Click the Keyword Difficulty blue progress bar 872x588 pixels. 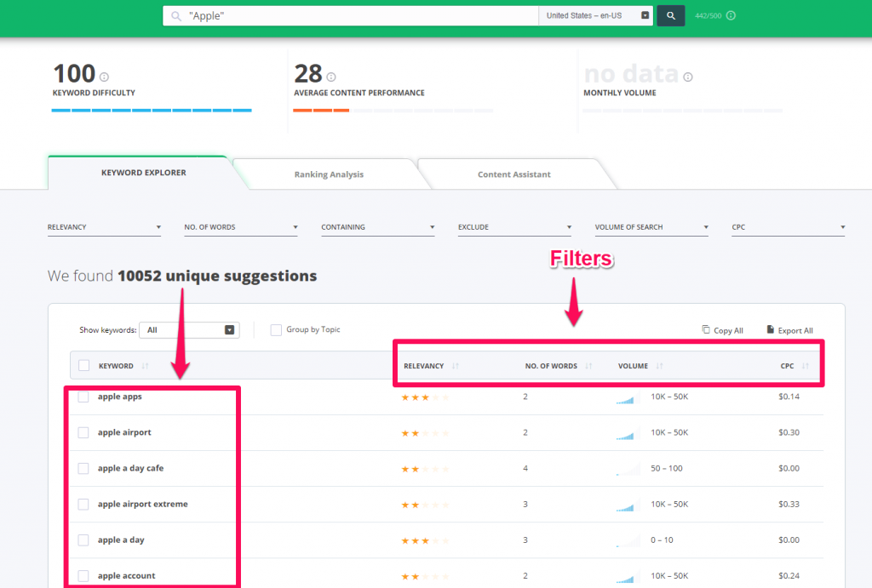click(152, 111)
